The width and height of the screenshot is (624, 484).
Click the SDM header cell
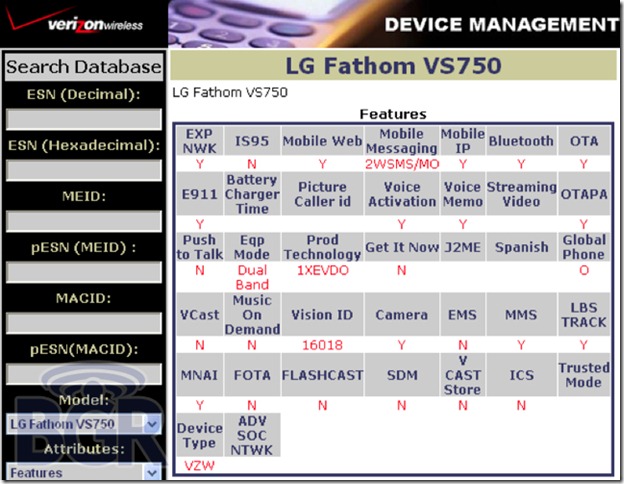[x=402, y=375]
